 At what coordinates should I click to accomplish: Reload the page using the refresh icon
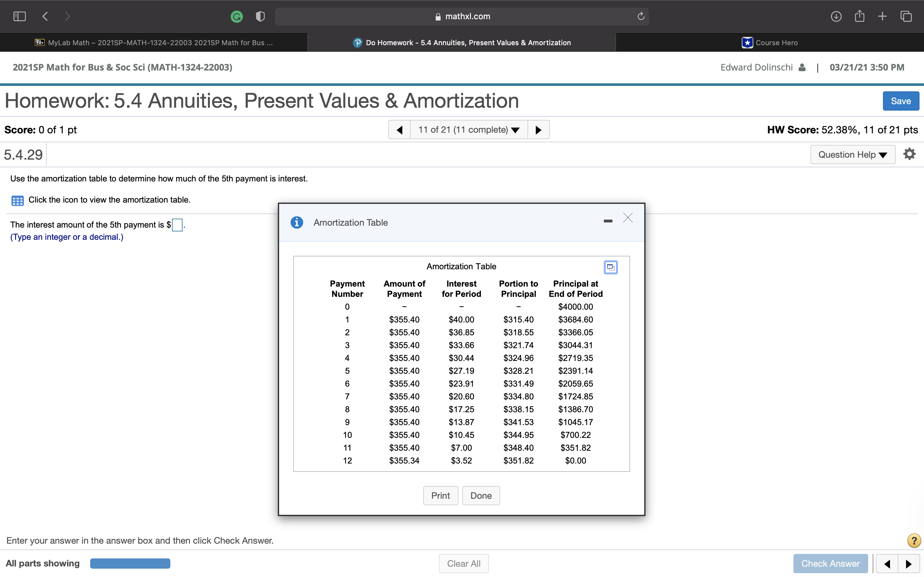(641, 16)
